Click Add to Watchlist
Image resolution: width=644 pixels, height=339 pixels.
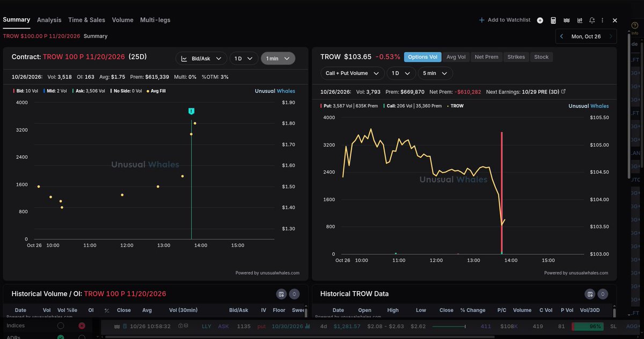(504, 20)
